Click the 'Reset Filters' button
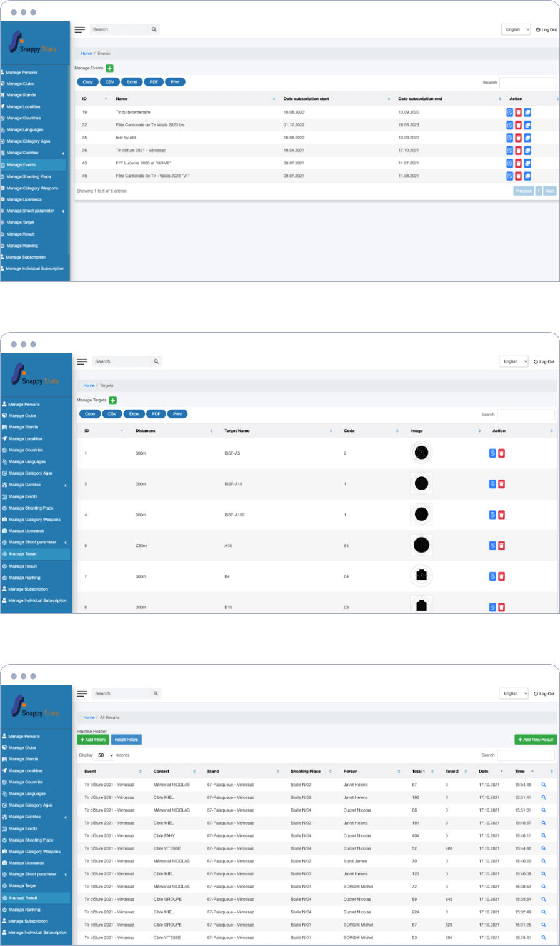Viewport: 560px width, 946px height. point(126,739)
